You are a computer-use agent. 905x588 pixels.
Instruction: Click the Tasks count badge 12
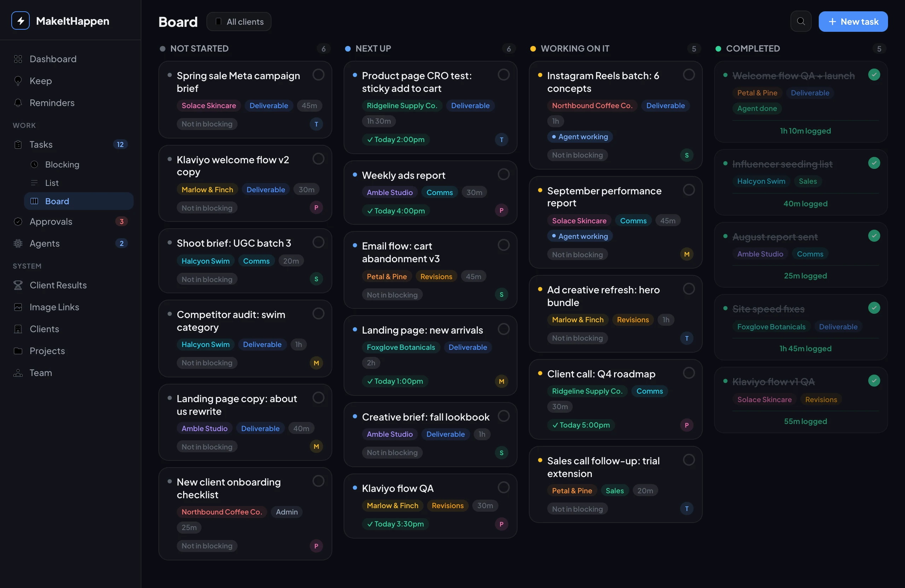[x=120, y=145]
